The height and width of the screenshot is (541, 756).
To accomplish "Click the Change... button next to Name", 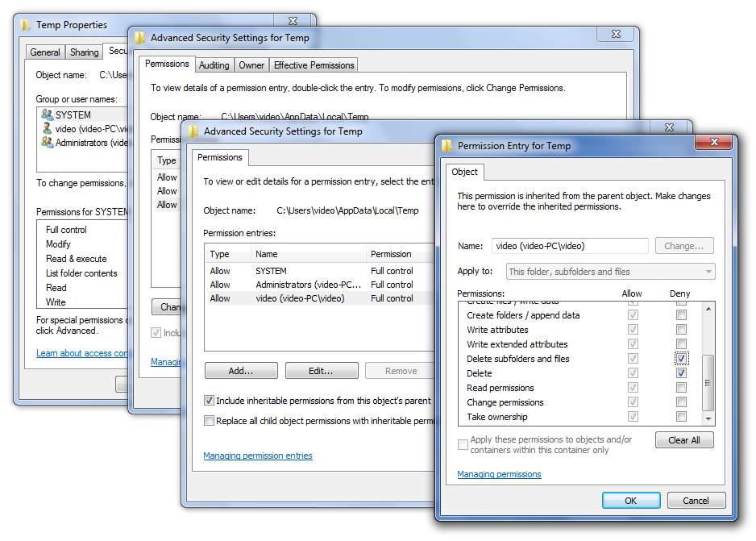I will (684, 246).
